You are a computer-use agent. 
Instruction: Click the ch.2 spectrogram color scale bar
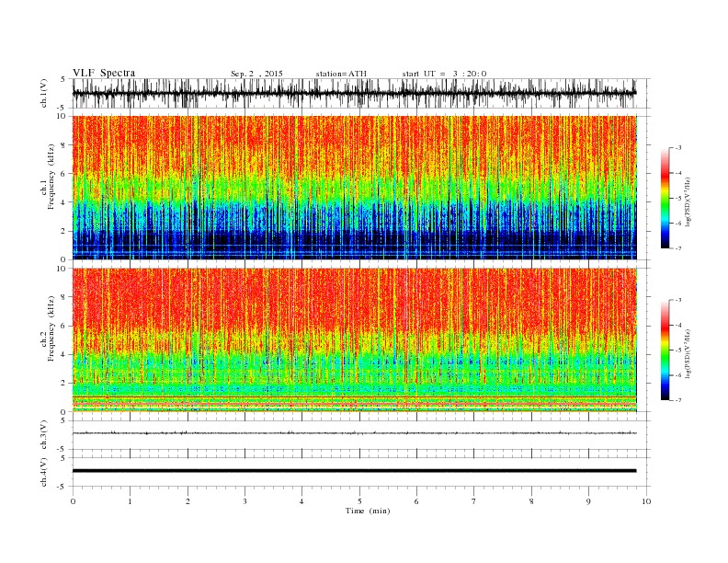click(665, 350)
